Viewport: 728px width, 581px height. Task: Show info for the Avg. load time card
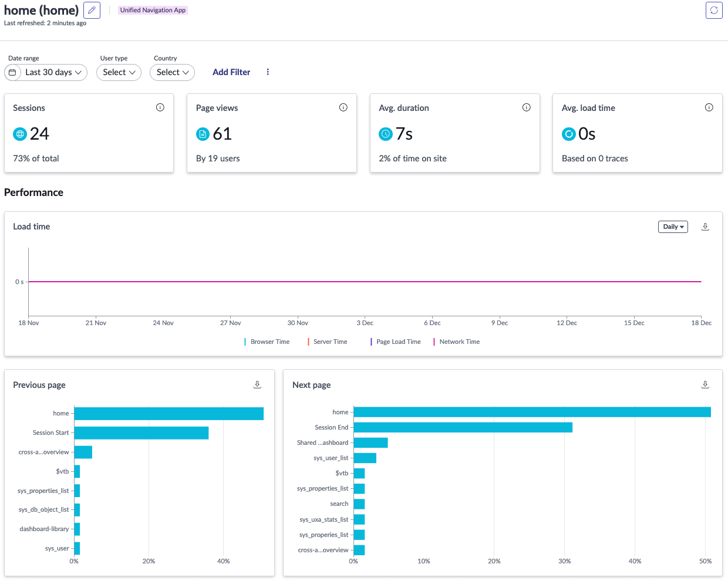point(709,107)
